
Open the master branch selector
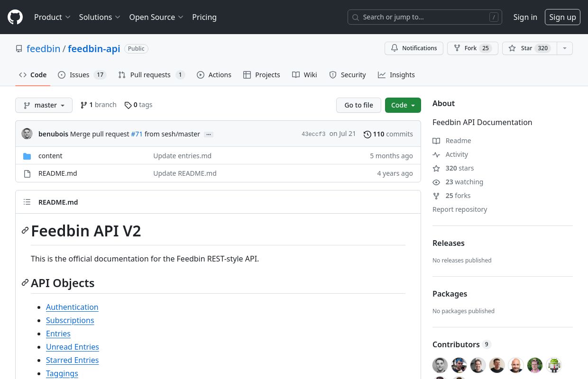point(44,105)
